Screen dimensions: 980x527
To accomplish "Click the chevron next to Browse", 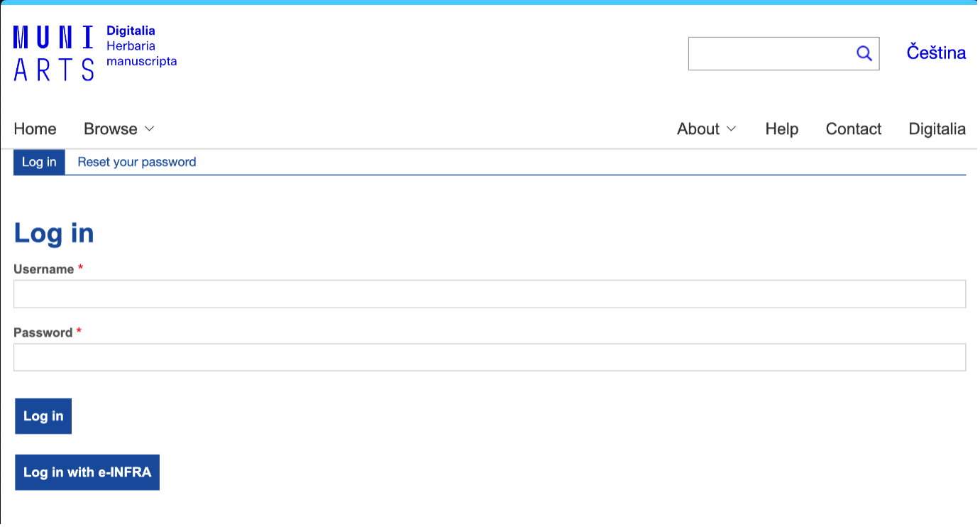I will tap(149, 129).
